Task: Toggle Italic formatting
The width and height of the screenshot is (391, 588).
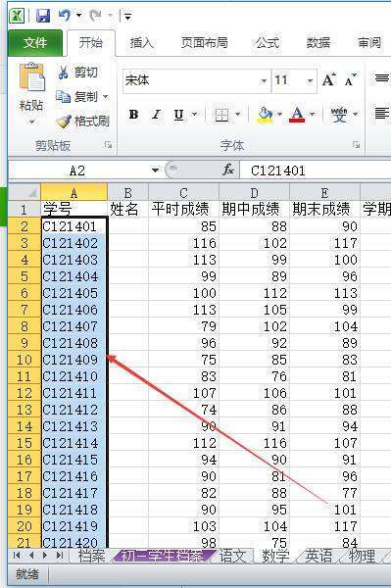Action: point(157,114)
